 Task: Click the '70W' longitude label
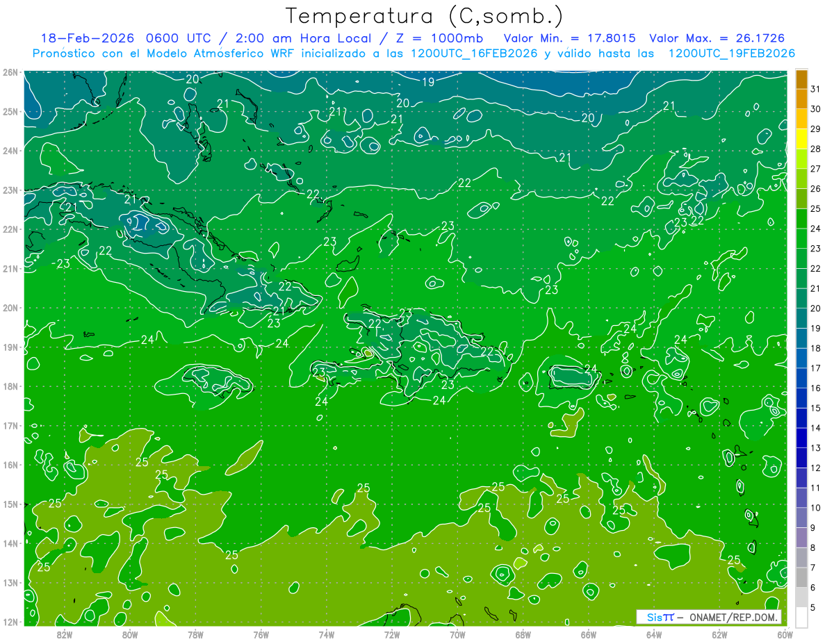pyautogui.click(x=457, y=634)
